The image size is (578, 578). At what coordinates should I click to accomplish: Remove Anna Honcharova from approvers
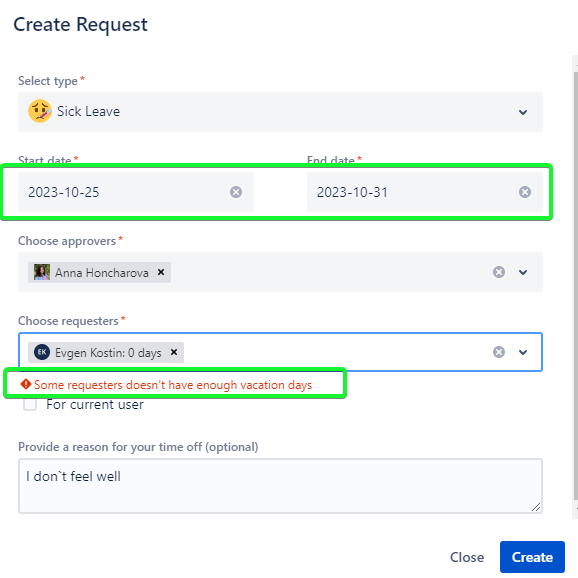[161, 272]
